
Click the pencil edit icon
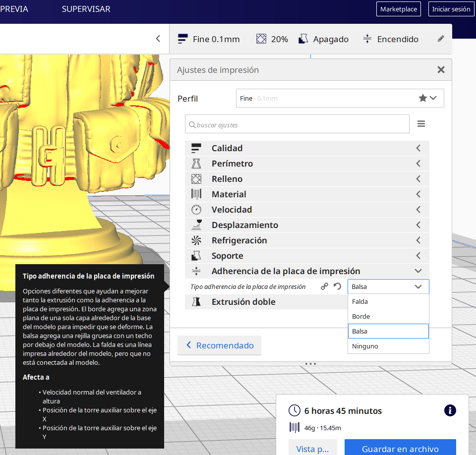[441, 39]
